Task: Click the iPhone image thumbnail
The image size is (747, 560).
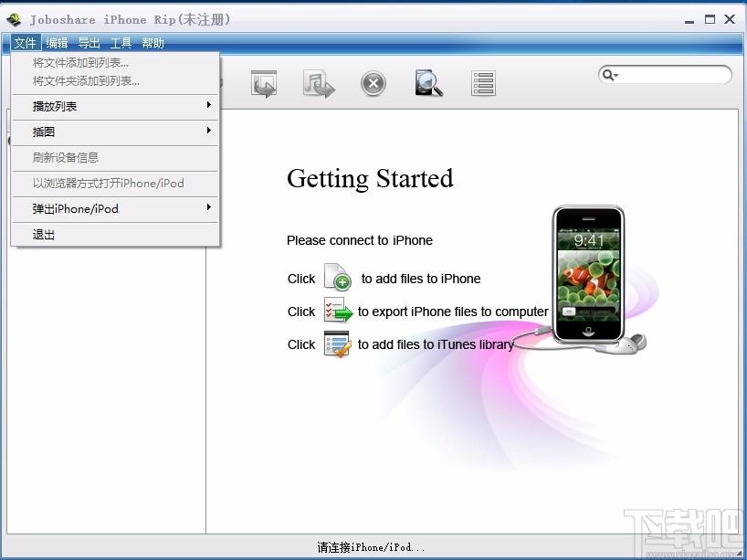Action: click(588, 274)
